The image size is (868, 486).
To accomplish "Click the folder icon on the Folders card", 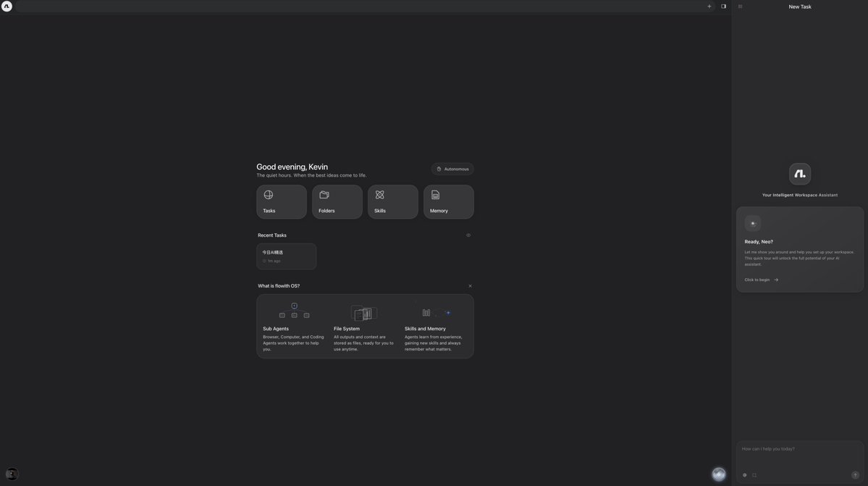I will coord(324,195).
